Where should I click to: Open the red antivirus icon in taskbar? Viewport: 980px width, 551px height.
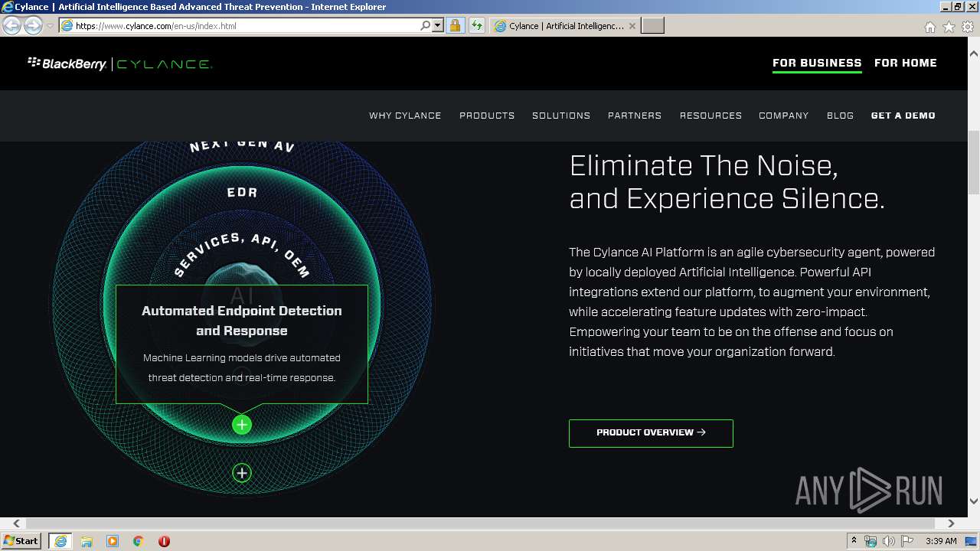pos(164,541)
